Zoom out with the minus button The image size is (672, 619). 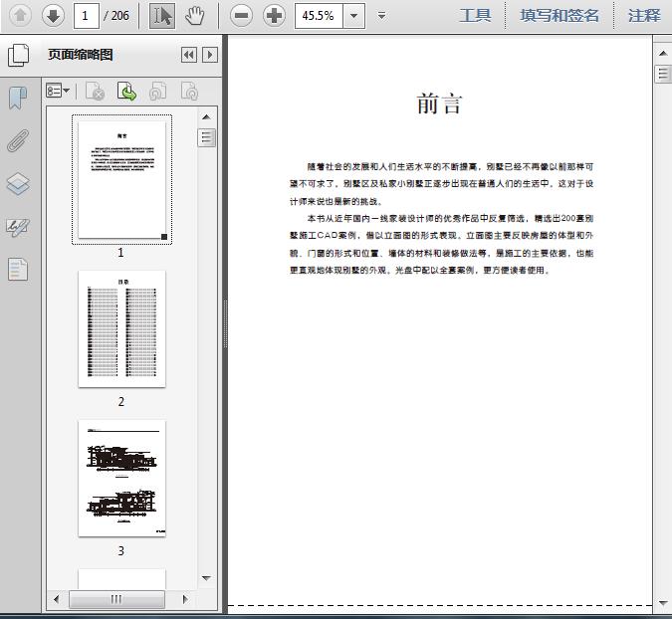pos(241,15)
